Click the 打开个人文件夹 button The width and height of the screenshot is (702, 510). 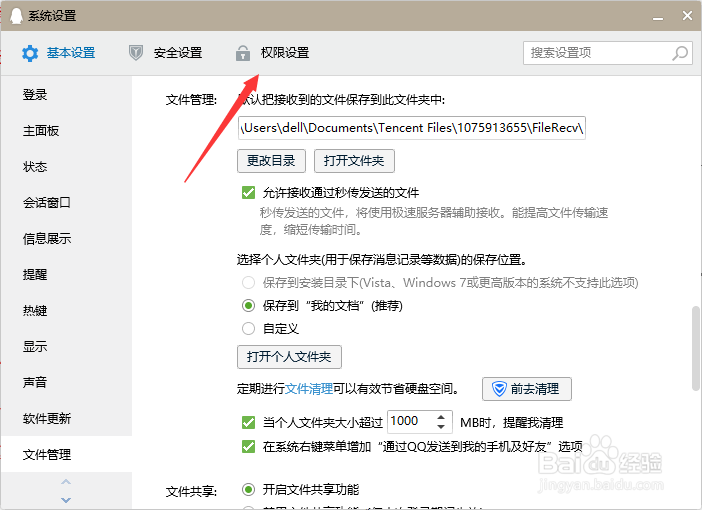click(x=289, y=357)
